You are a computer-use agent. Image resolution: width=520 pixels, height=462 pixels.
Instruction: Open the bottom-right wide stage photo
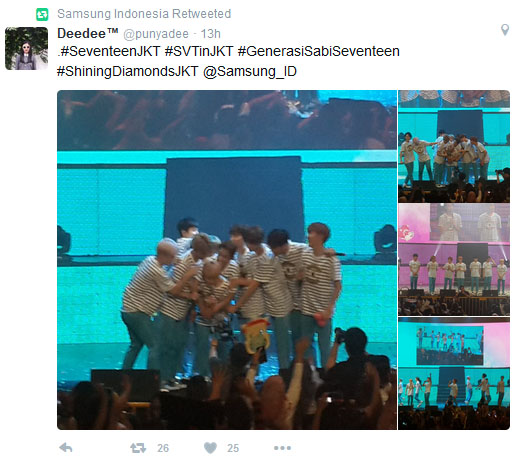point(454,373)
